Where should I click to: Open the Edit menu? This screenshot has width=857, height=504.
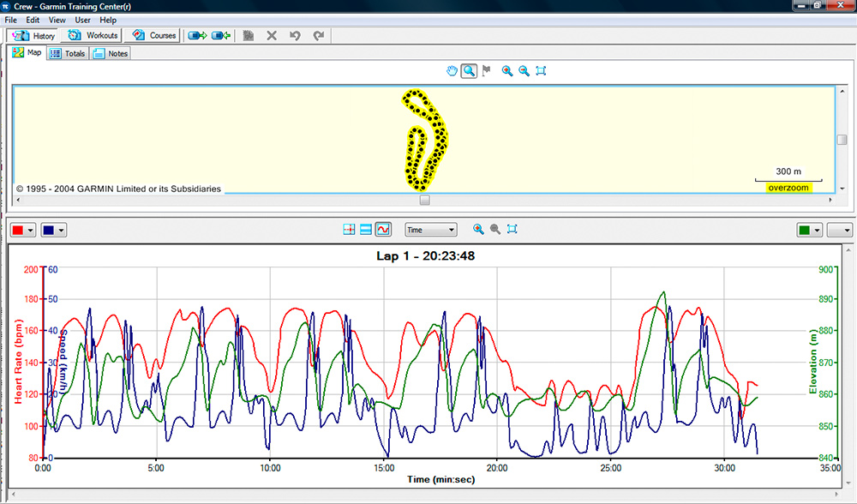tap(33, 20)
